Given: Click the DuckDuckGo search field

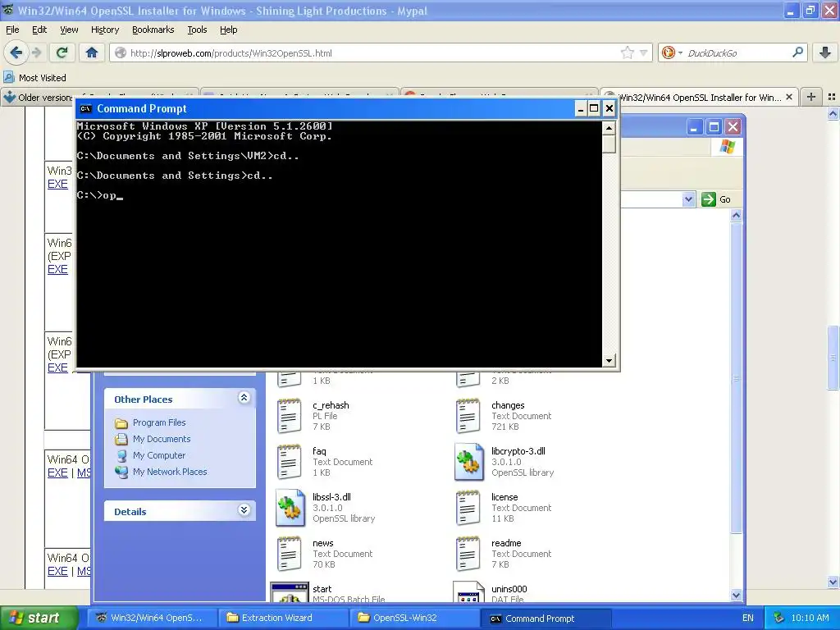Looking at the screenshot, I should (x=737, y=53).
